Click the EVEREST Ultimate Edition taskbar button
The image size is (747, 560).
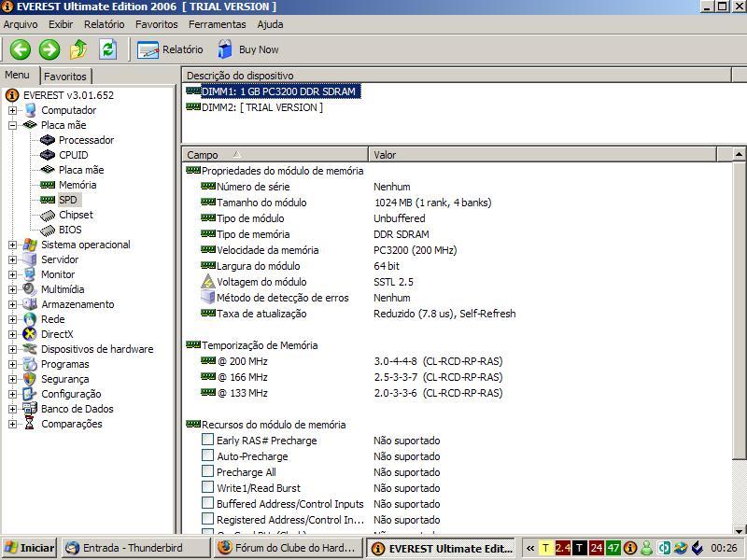pos(441,548)
